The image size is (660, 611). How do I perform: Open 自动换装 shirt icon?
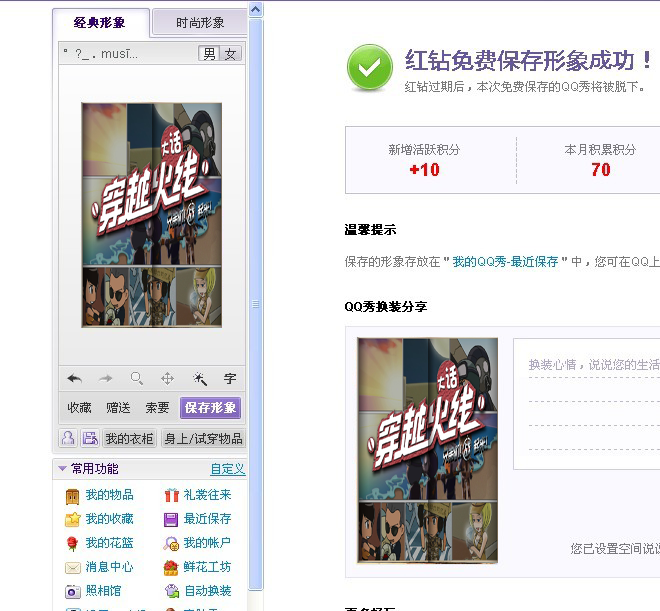pos(172,591)
